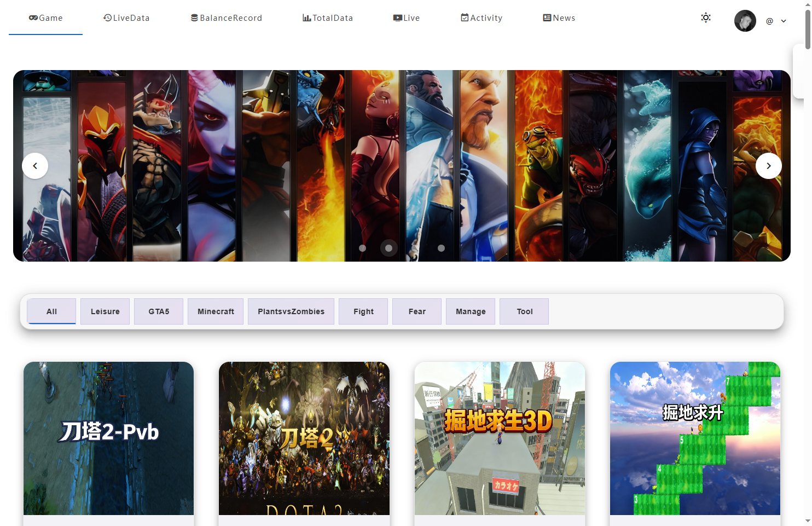The width and height of the screenshot is (812, 526).
Task: Switch to the Minecraft category tab
Action: [216, 311]
